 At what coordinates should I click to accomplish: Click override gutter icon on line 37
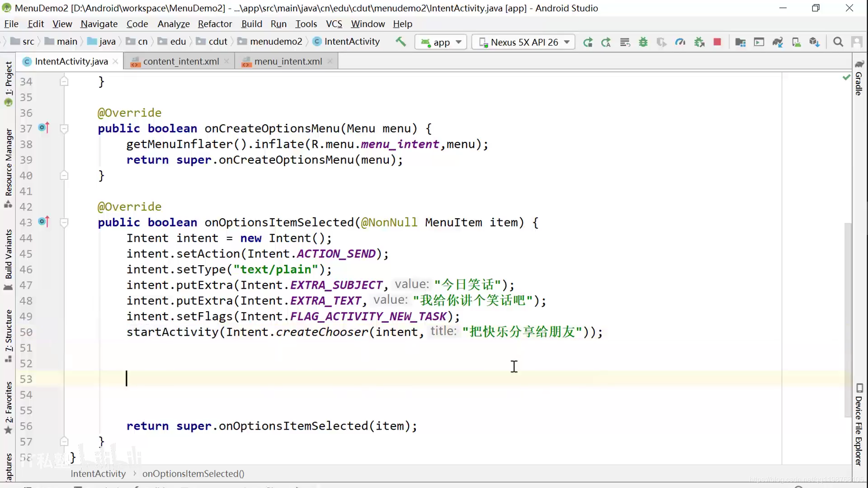tap(44, 128)
